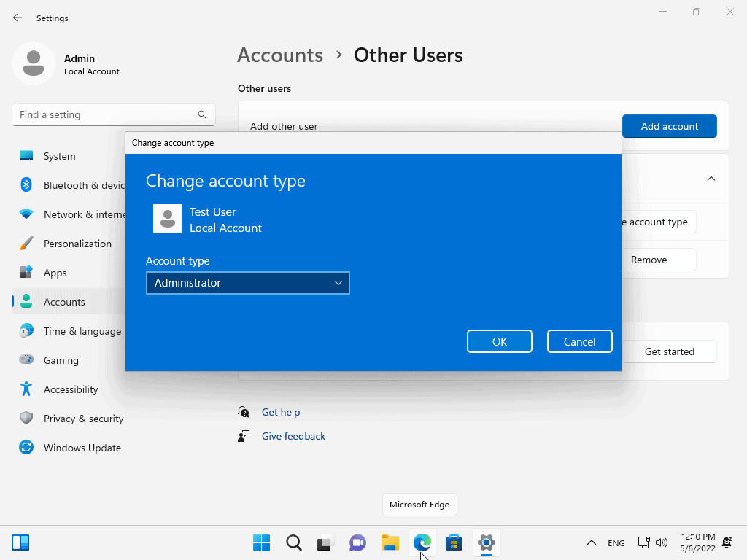Open Microsoft Store from taskbar
This screenshot has width=747, height=560.
(x=454, y=542)
